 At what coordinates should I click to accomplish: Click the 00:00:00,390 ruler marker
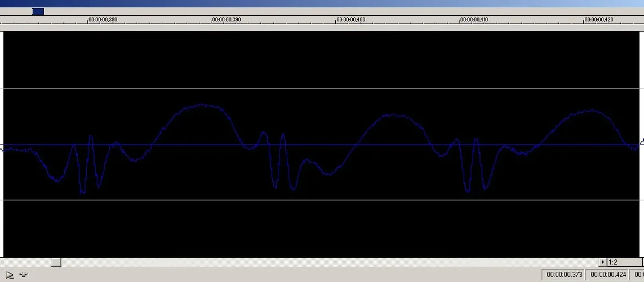coord(227,20)
